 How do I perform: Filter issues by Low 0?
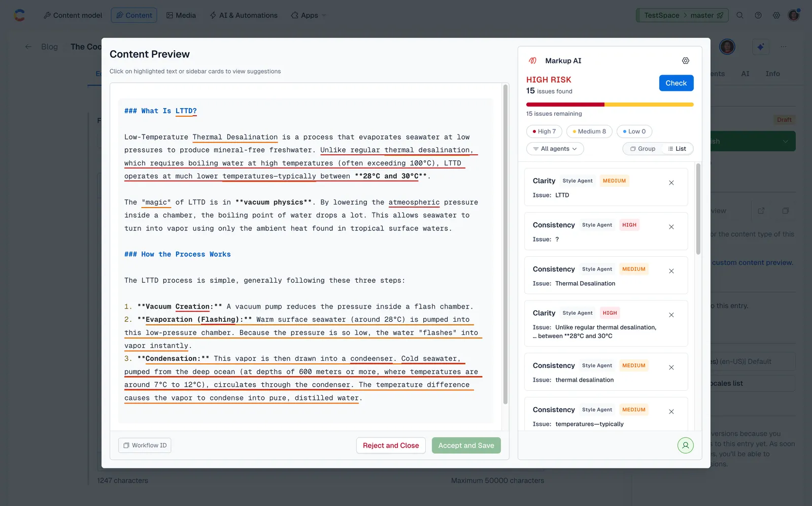coord(634,131)
